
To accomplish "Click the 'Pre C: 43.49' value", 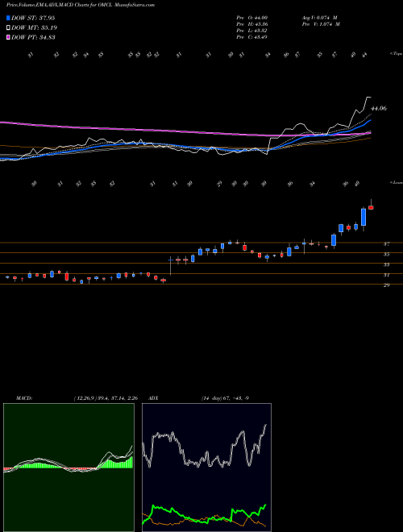I will (251, 37).
